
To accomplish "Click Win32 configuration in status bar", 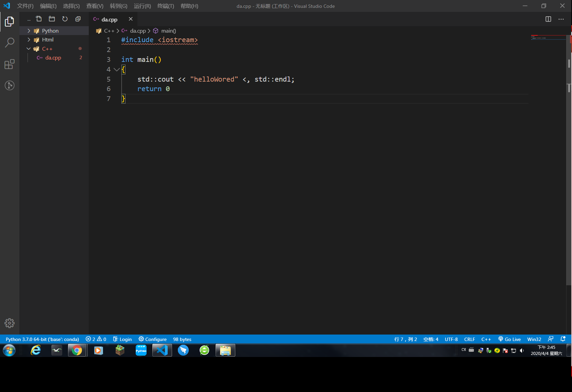I will tap(534, 339).
